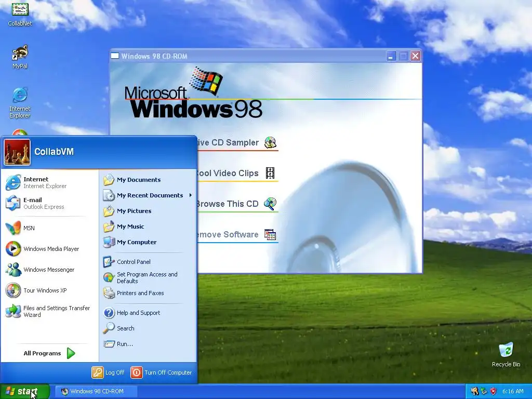Select Windows 98 CD-ROM taskbar button
Image resolution: width=532 pixels, height=399 pixels.
click(x=96, y=392)
